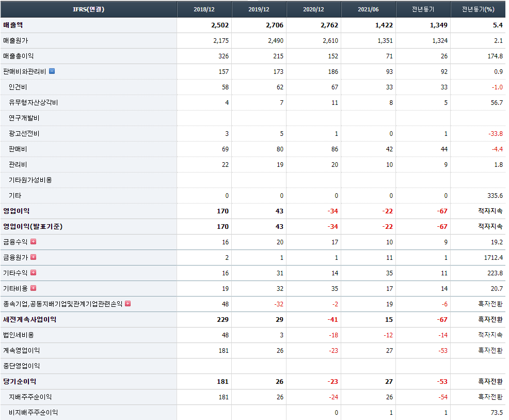Screen dimensions: 509x420
Task: Click 법인세비용 value -18
Action: pos(333,335)
